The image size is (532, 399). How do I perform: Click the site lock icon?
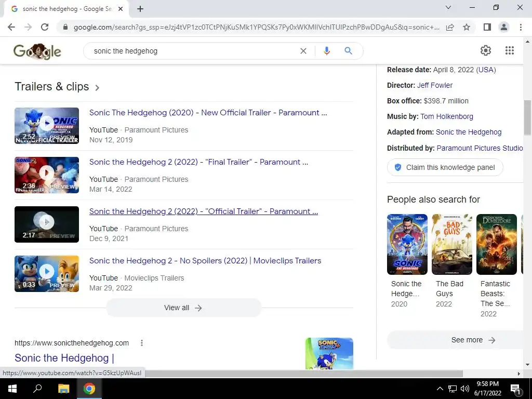(x=65, y=27)
